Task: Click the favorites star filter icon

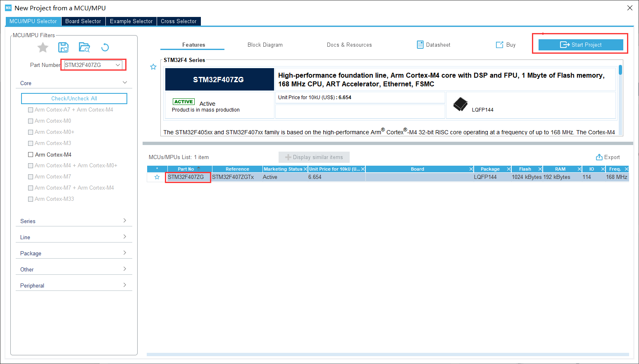Action: tap(43, 48)
